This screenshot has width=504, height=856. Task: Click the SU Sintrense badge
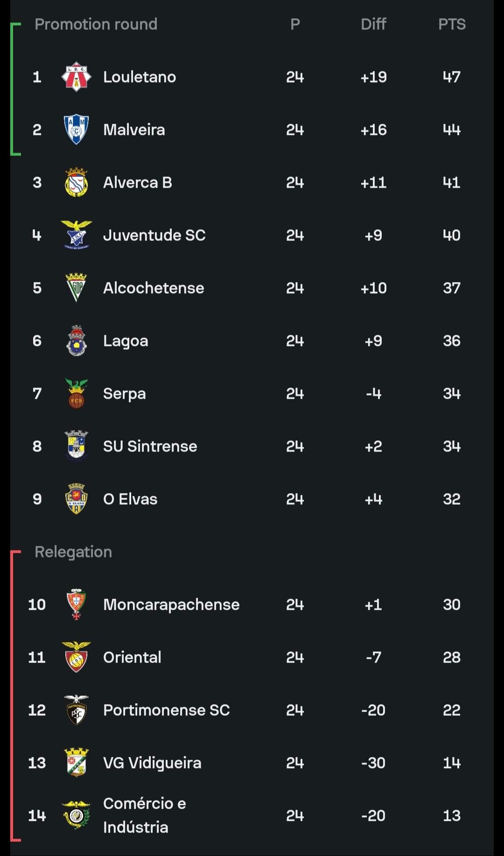(x=76, y=446)
